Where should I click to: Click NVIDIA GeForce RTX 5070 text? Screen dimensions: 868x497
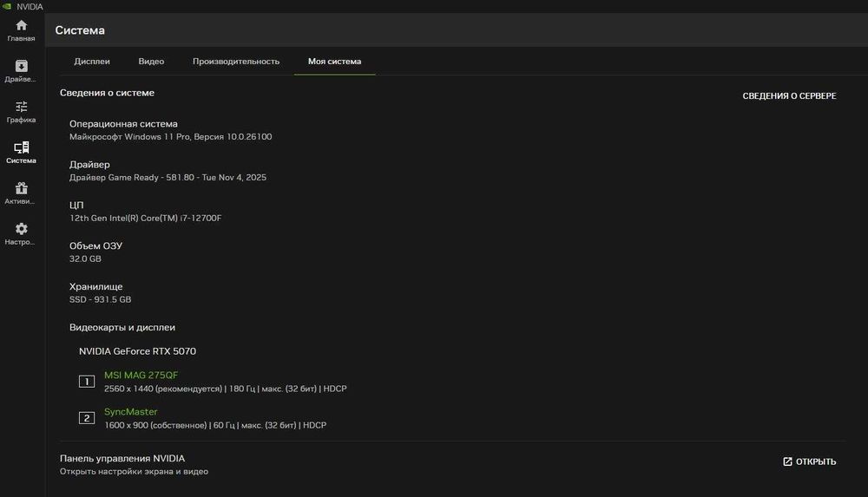pyautogui.click(x=137, y=351)
